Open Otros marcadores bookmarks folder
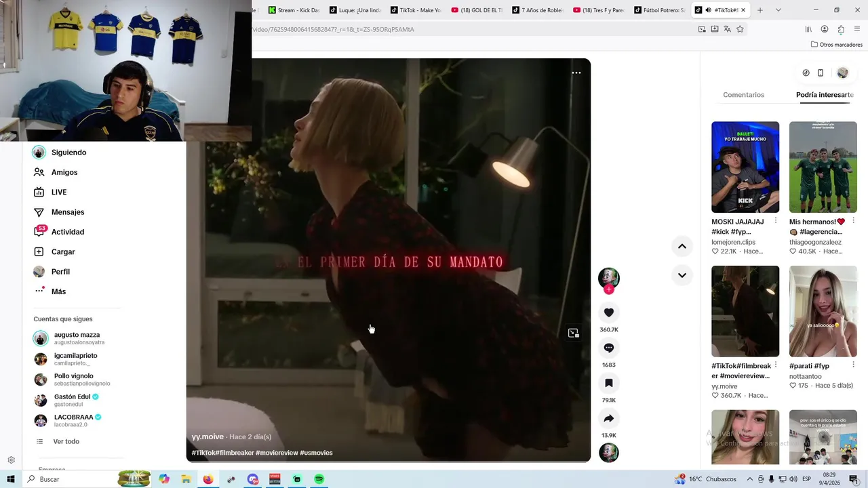The width and height of the screenshot is (868, 488). tap(837, 45)
